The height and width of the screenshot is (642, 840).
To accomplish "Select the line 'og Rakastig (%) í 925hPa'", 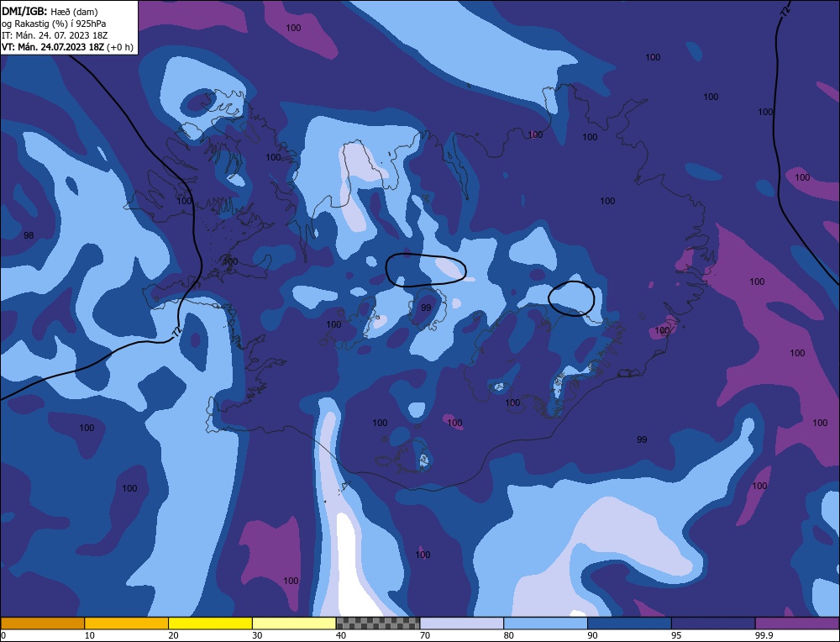I will (54, 23).
